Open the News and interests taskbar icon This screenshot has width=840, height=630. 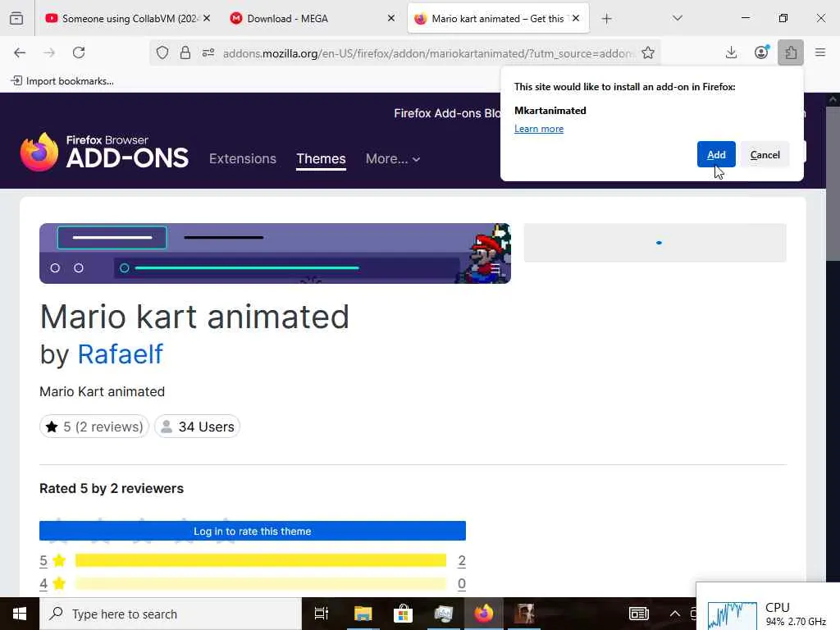point(638,614)
